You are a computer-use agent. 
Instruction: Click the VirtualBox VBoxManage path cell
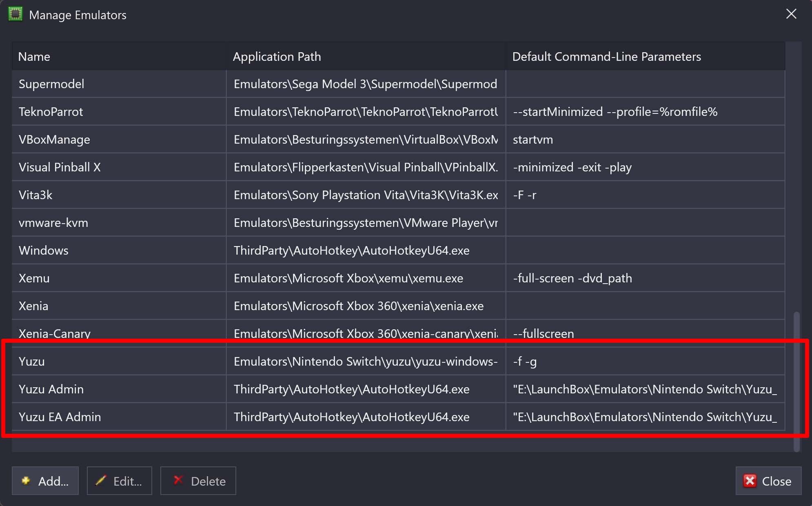(x=366, y=139)
